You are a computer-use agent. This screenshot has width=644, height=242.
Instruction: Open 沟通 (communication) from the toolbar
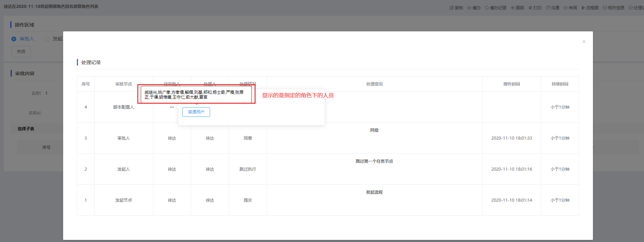(553, 8)
